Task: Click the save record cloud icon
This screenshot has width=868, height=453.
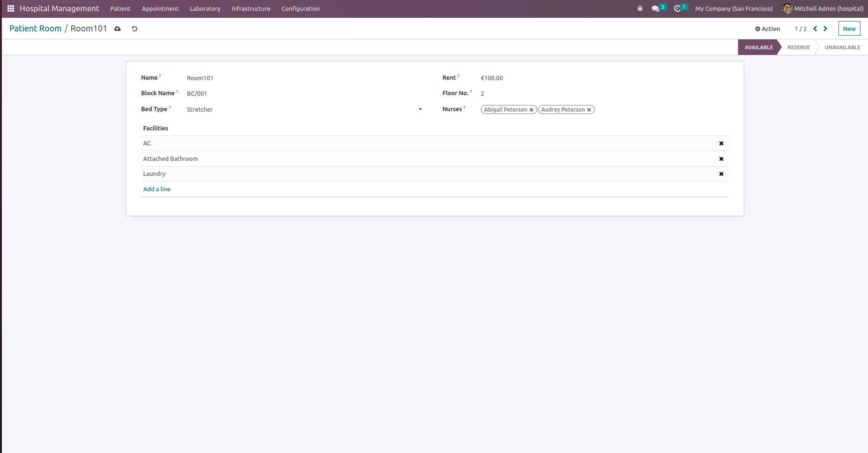Action: pos(118,29)
